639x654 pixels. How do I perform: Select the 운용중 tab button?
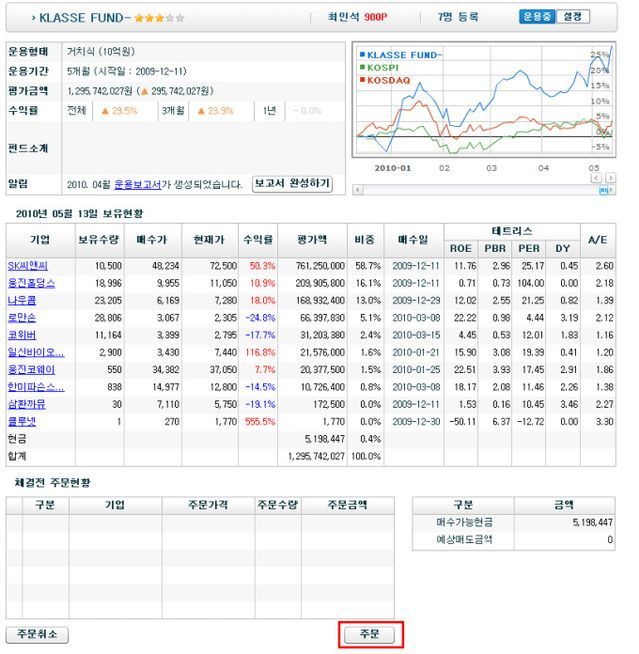point(537,17)
